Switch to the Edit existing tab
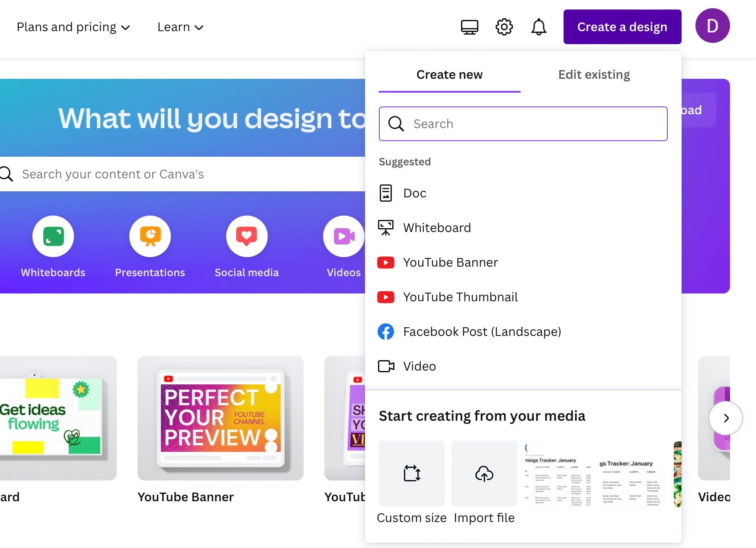The height and width of the screenshot is (548, 756). click(594, 74)
